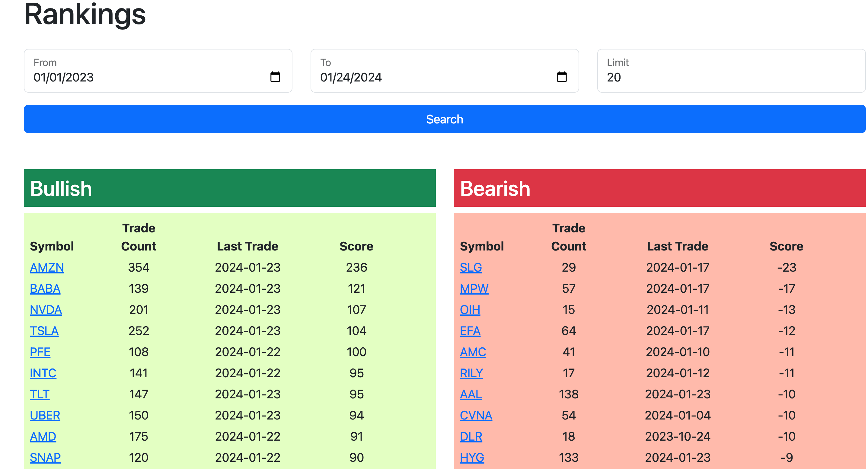Open the AMC bearish symbol link
Screen dimensions: 868x469
473,352
